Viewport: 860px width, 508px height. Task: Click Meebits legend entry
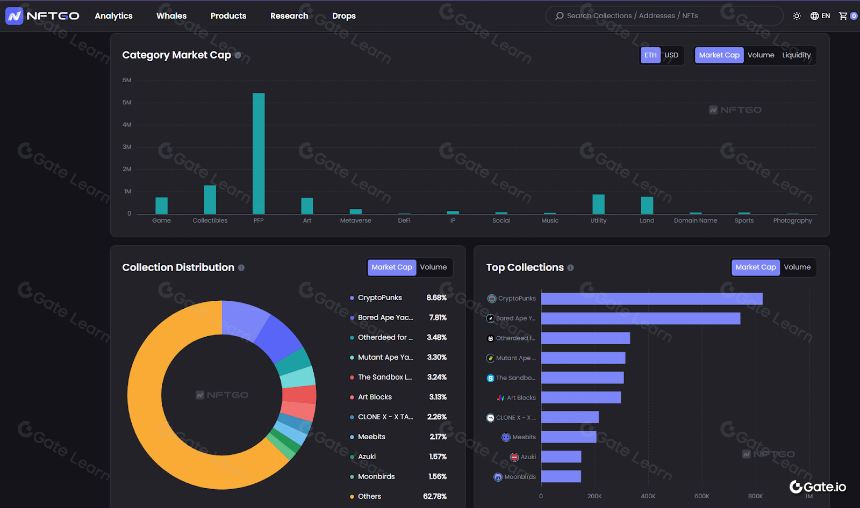[x=398, y=437]
